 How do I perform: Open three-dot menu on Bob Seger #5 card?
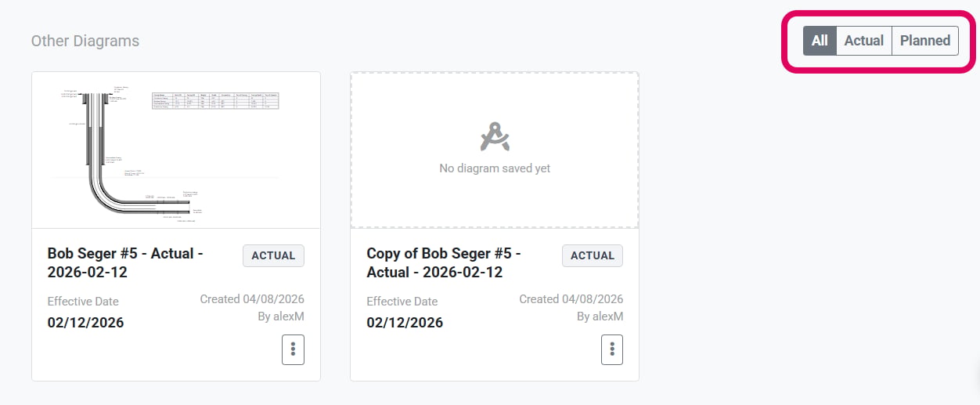(x=293, y=349)
